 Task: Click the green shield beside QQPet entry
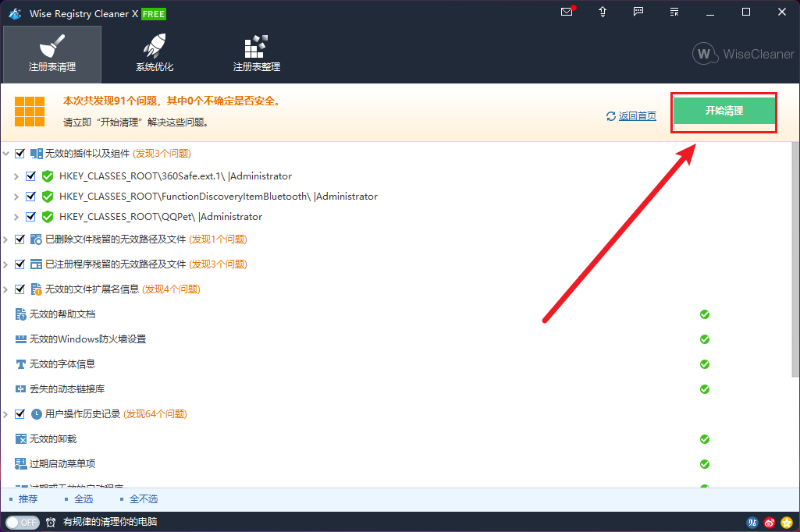pyautogui.click(x=48, y=217)
